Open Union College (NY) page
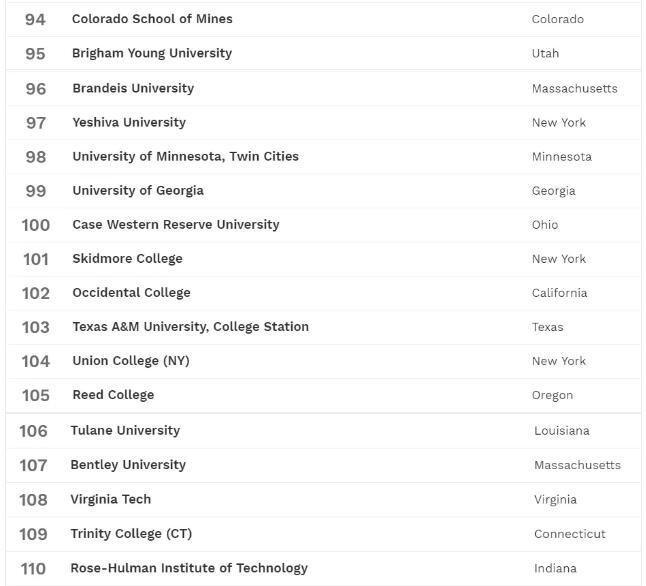This screenshot has height=586, width=646. [x=130, y=360]
